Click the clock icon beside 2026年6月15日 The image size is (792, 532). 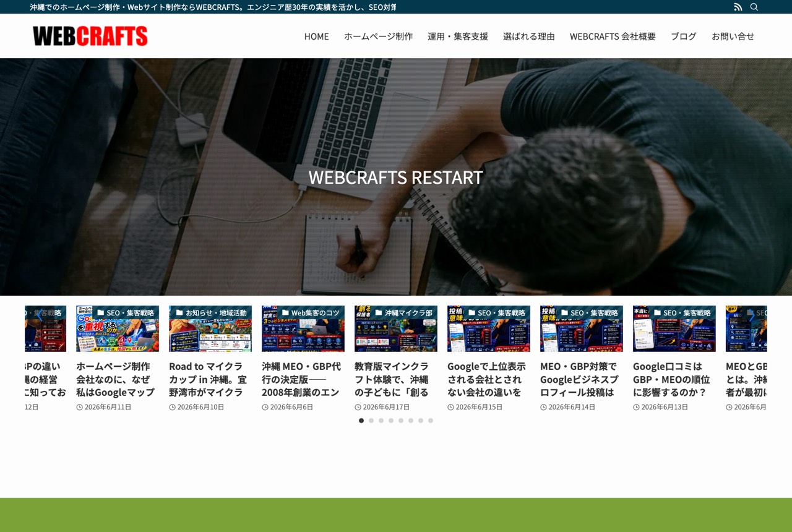pyautogui.click(x=450, y=407)
